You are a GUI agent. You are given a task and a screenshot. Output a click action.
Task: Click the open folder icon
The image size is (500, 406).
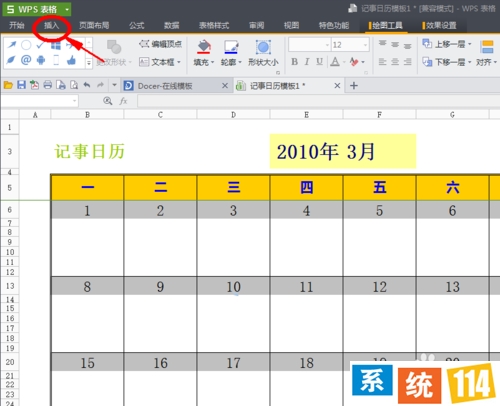click(x=8, y=85)
